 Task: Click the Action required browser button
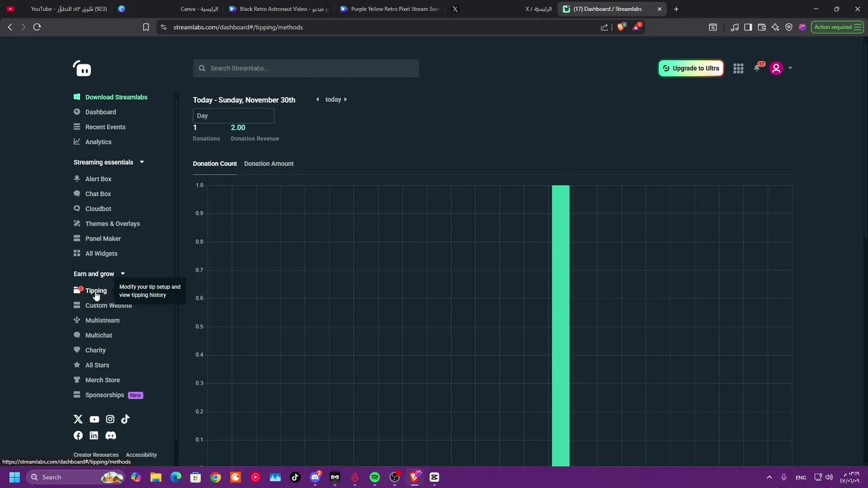pos(836,27)
